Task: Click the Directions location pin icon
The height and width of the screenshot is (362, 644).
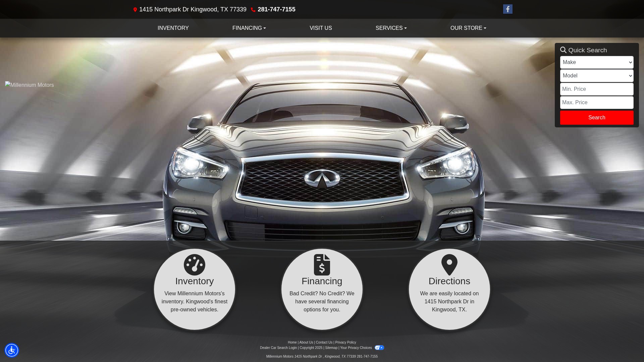Action: pyautogui.click(x=449, y=265)
